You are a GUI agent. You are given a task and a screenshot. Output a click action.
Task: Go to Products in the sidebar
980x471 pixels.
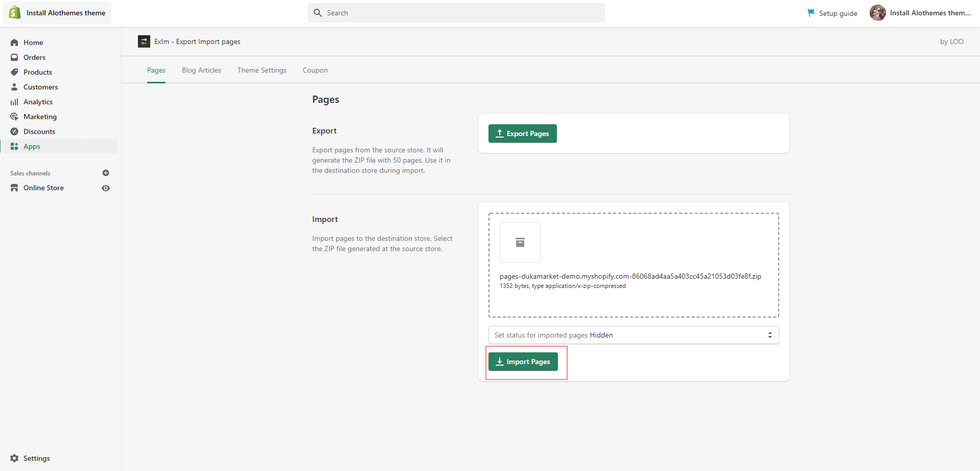point(38,72)
